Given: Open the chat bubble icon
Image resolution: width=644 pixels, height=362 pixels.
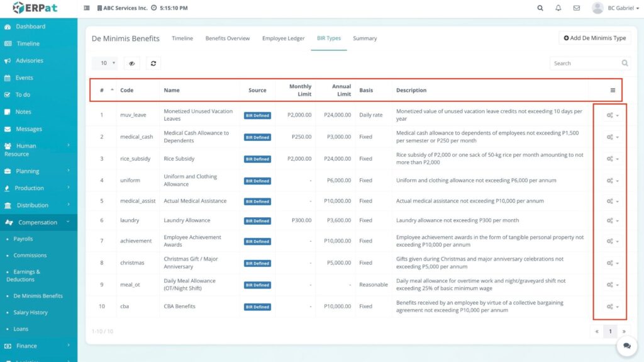Looking at the screenshot, I should [626, 346].
